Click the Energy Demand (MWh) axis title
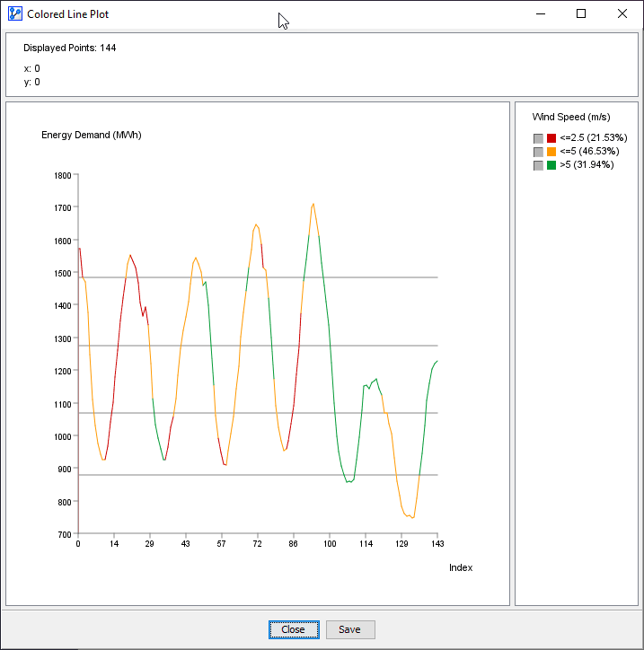This screenshot has width=644, height=650. click(x=92, y=136)
